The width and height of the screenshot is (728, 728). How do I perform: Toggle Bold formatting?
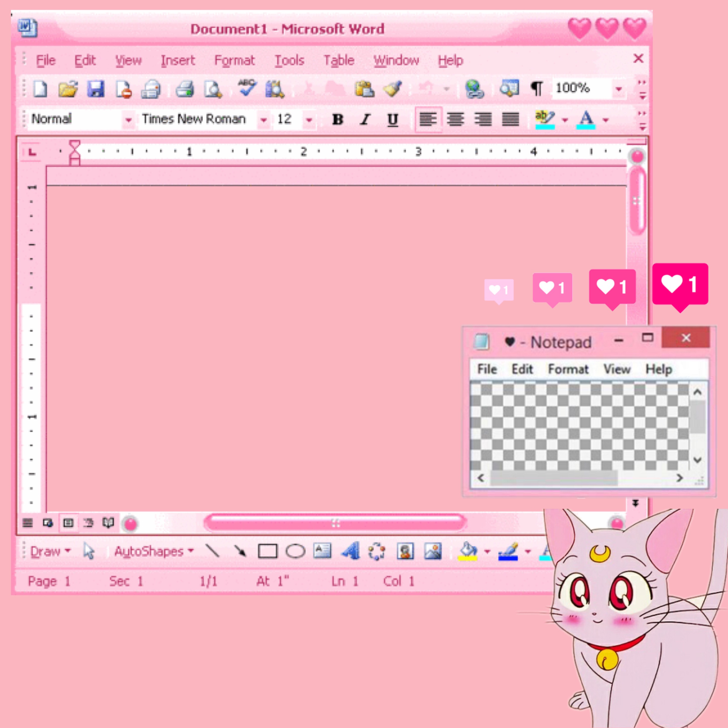point(338,119)
